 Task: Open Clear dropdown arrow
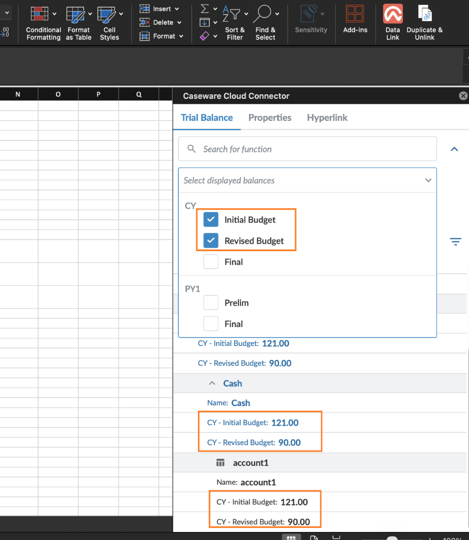pyautogui.click(x=215, y=36)
